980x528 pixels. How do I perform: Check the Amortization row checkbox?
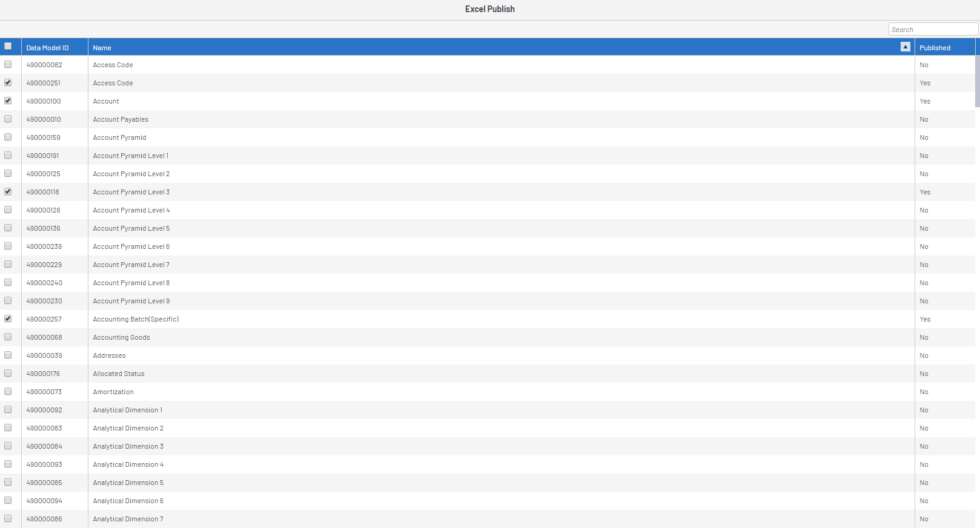[8, 391]
